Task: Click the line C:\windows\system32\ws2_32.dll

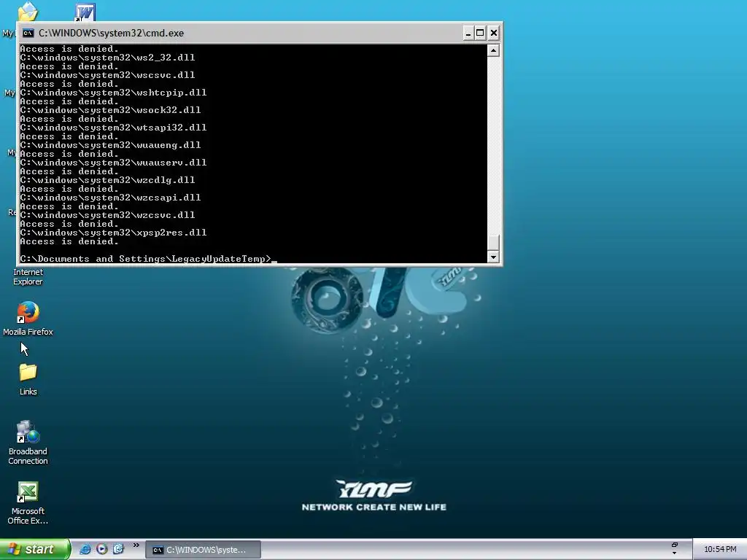Action: tap(108, 58)
